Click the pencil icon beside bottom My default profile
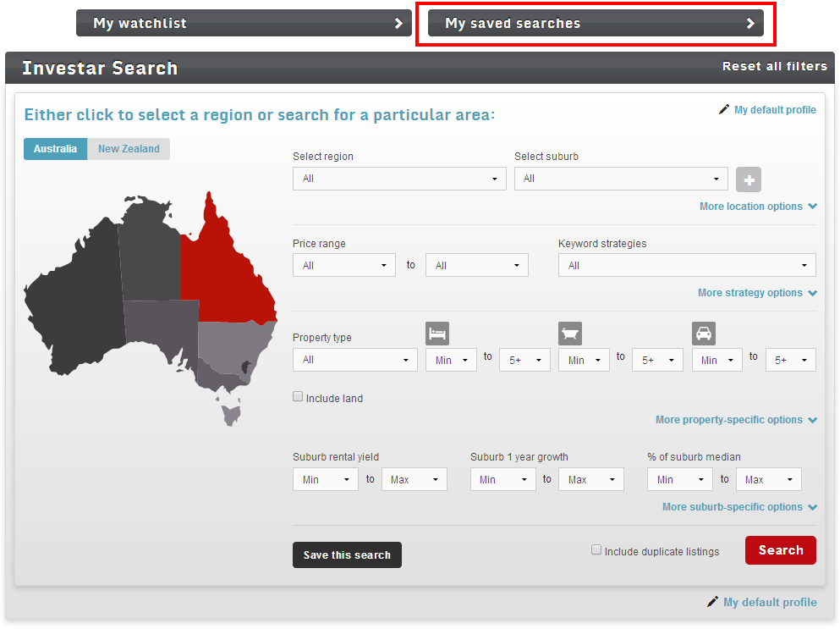The height and width of the screenshot is (629, 840). click(x=711, y=601)
